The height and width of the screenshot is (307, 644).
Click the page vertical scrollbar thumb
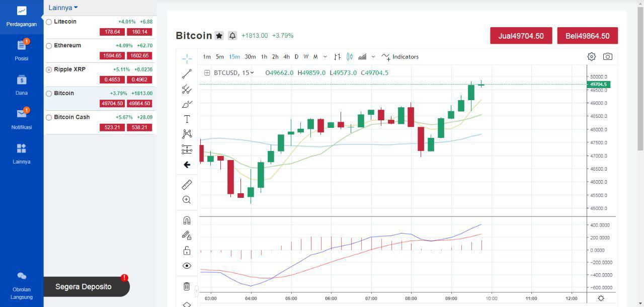click(x=640, y=78)
